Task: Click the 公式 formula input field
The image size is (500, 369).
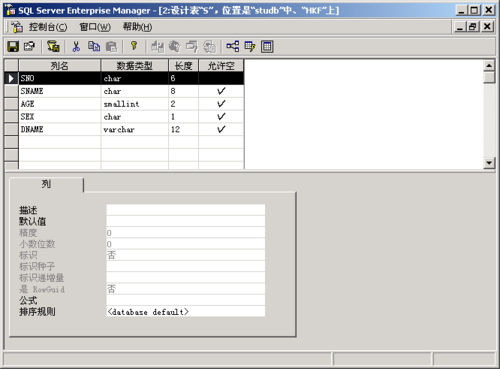Action: [x=186, y=300]
